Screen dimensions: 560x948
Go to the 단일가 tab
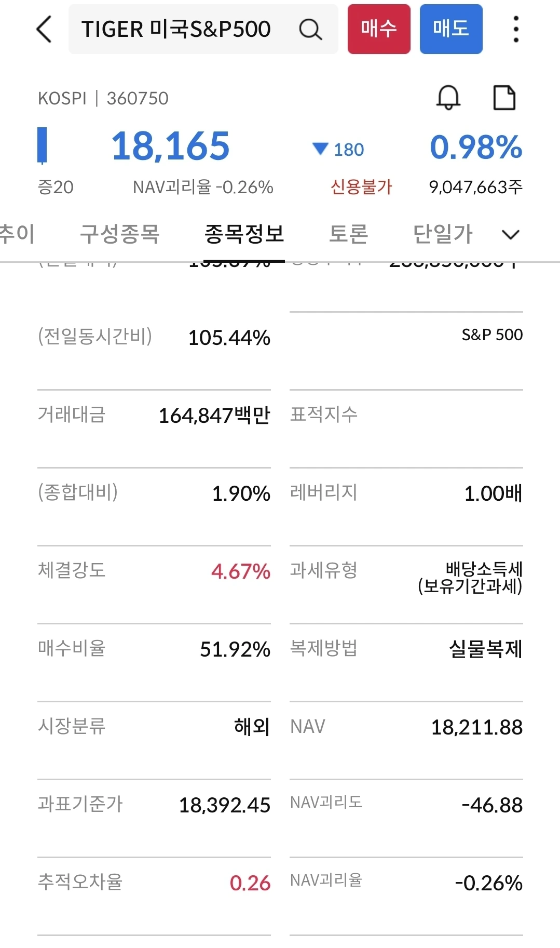pyautogui.click(x=443, y=234)
